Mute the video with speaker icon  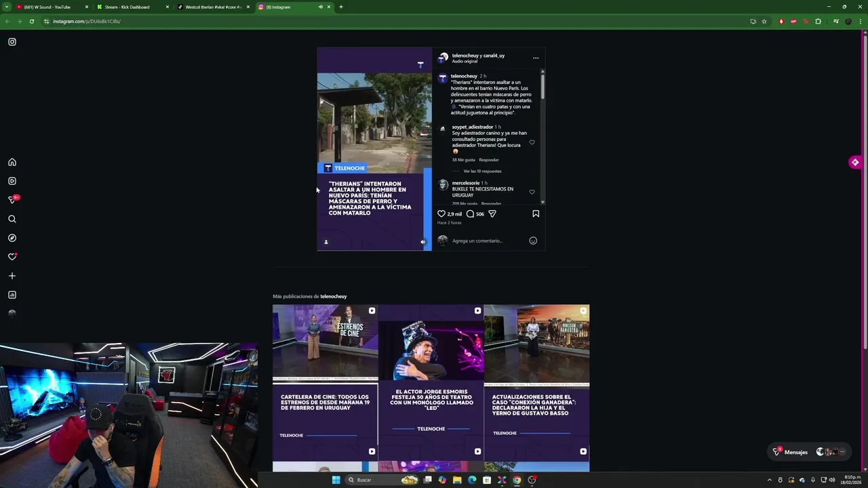point(422,242)
